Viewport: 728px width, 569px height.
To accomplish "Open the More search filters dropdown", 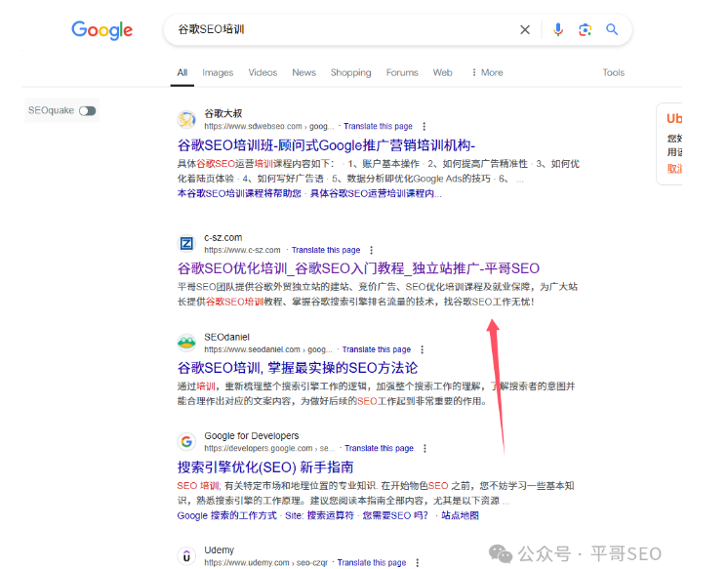I will 487,72.
